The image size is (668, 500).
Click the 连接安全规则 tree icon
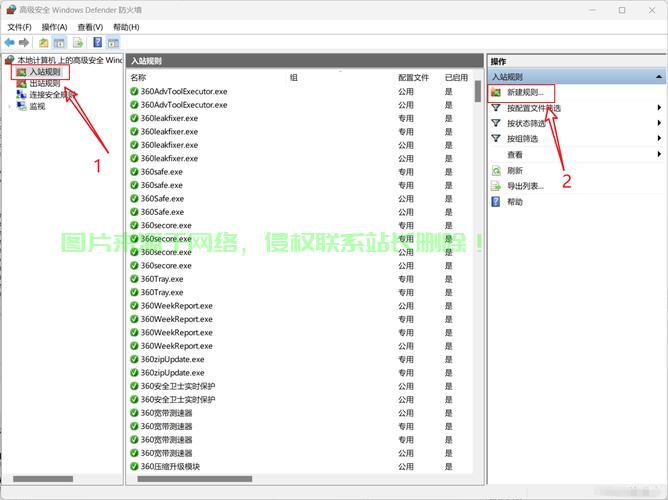(21, 95)
